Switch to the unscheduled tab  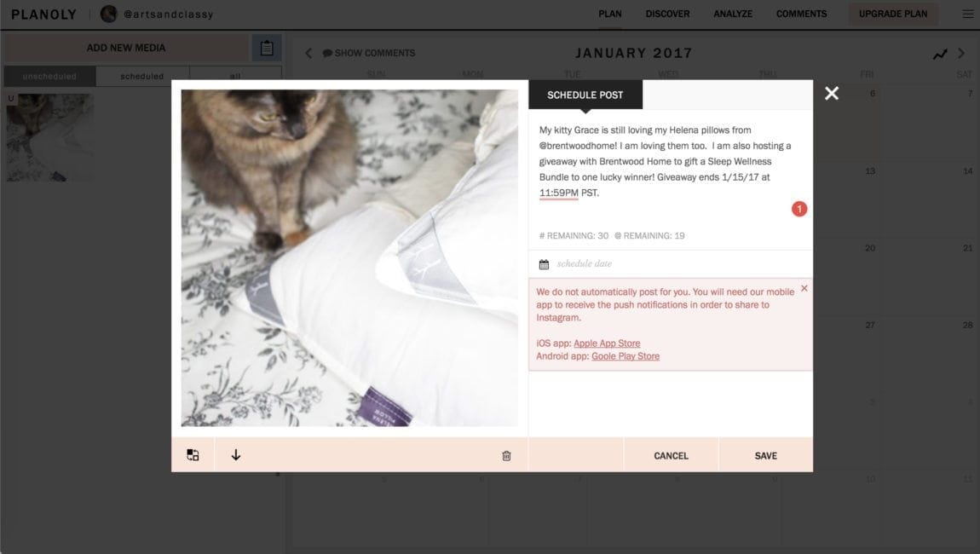tap(50, 77)
